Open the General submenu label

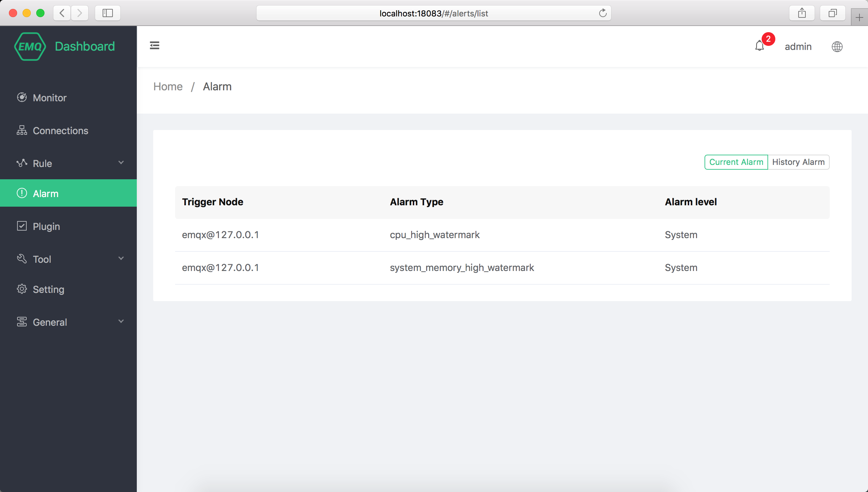[50, 322]
